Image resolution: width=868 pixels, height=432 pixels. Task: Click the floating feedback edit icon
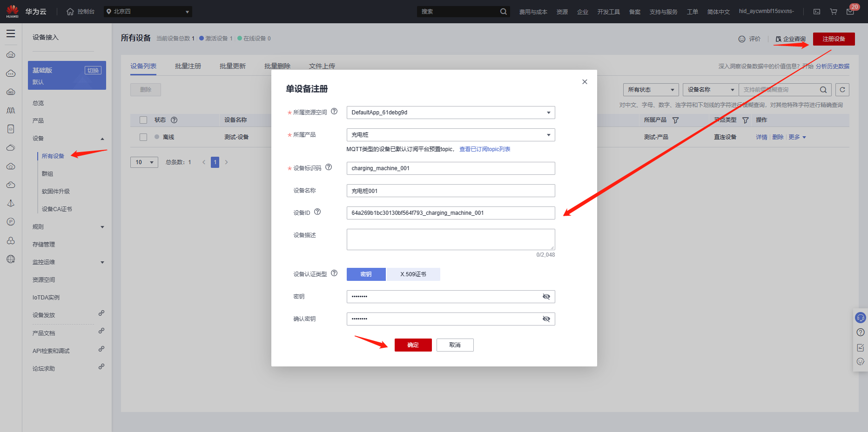861,347
